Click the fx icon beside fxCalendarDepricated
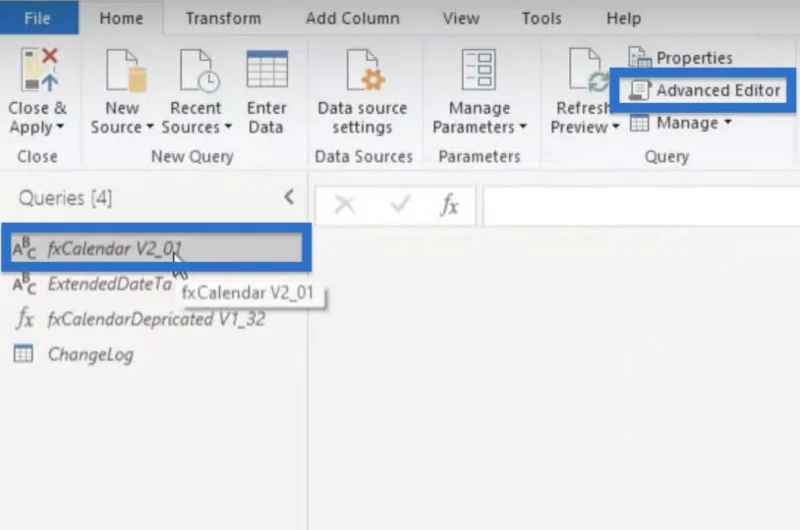This screenshot has width=800, height=530. [24, 318]
